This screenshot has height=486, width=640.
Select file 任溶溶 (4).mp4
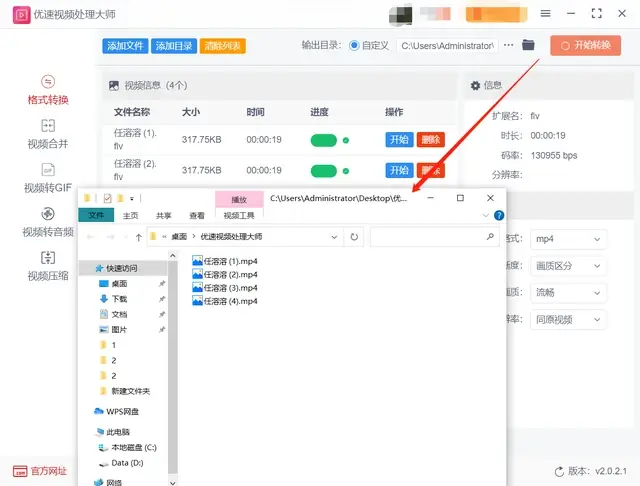click(x=225, y=301)
